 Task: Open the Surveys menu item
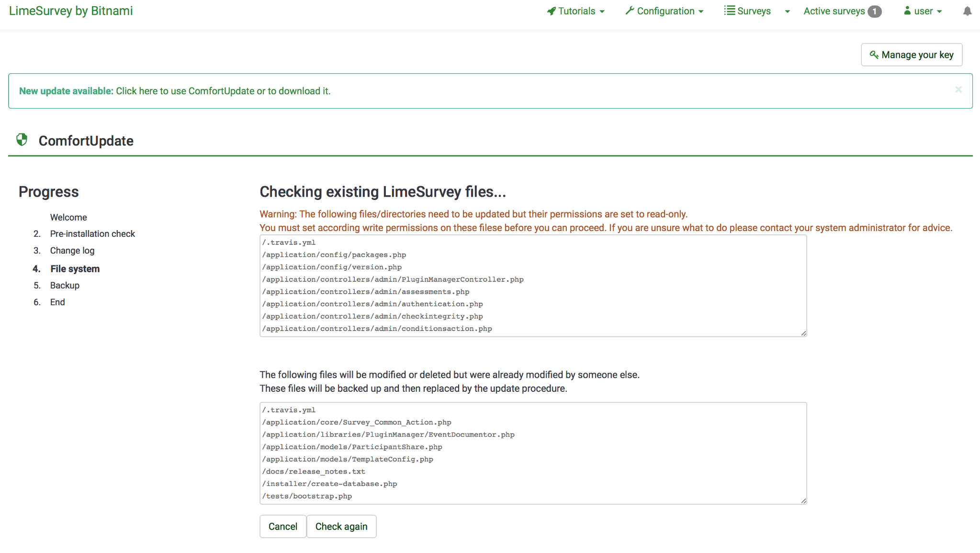click(x=754, y=11)
